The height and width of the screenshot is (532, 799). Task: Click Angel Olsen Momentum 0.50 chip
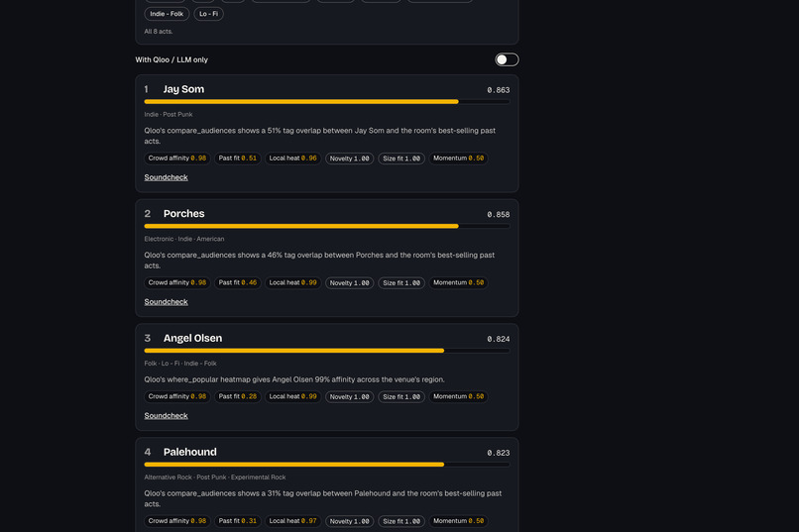click(x=459, y=396)
